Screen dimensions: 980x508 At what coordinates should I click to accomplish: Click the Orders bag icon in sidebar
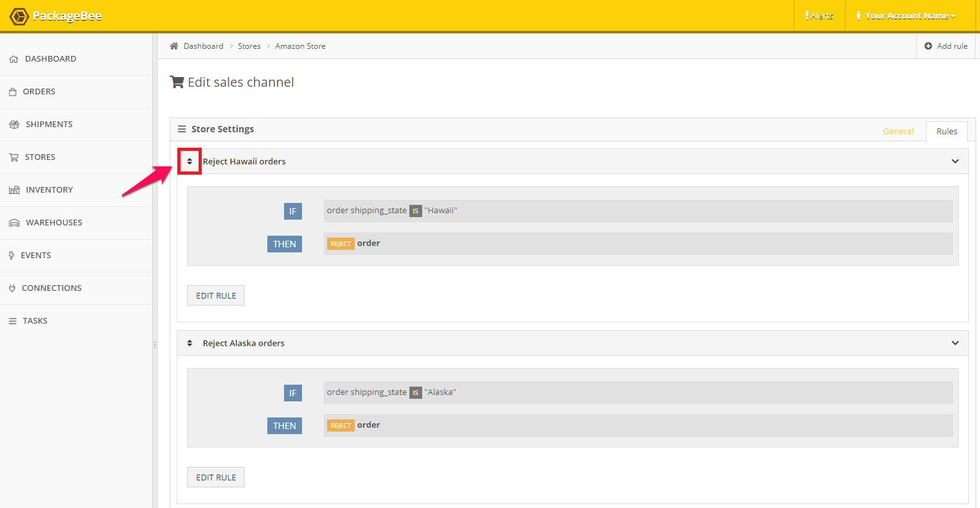coord(13,92)
